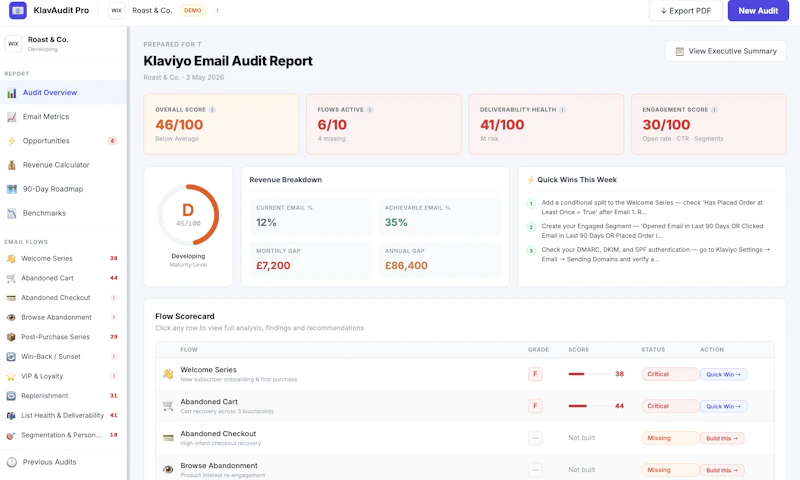
Task: Click the WIX badge in top bar
Action: 116,10
